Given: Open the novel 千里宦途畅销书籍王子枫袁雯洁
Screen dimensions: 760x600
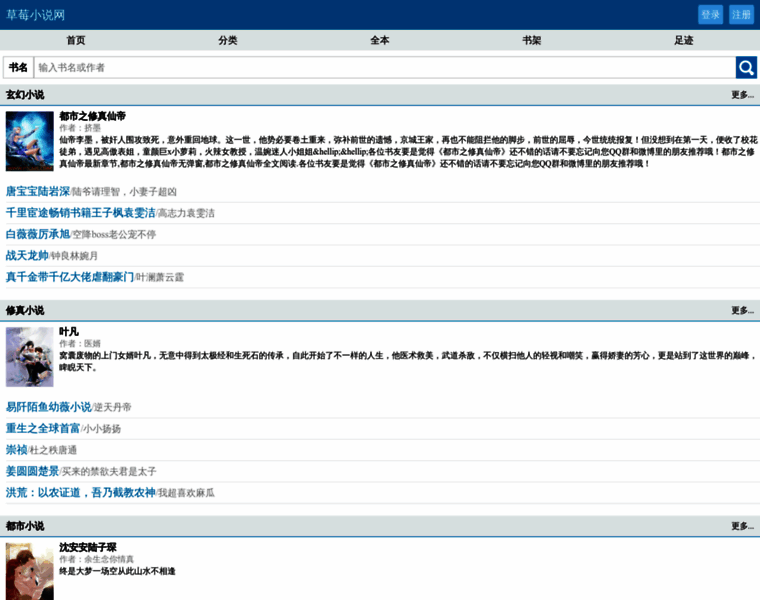Looking at the screenshot, I should coord(80,213).
